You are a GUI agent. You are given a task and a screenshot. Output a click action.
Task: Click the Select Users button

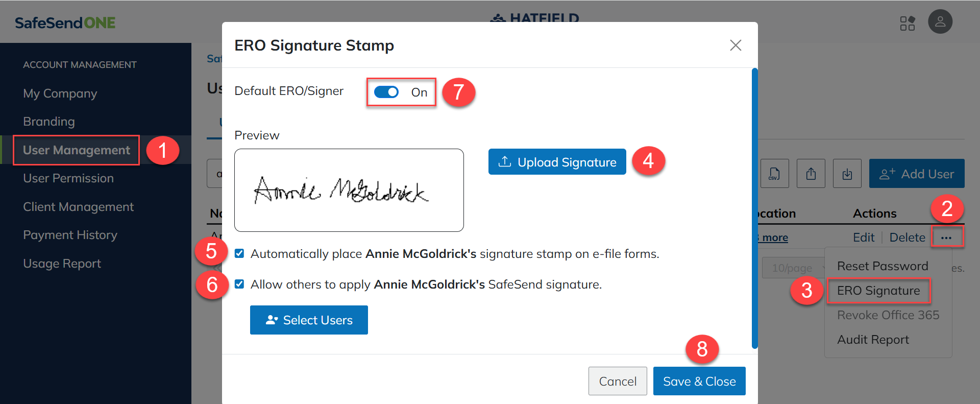(x=309, y=320)
